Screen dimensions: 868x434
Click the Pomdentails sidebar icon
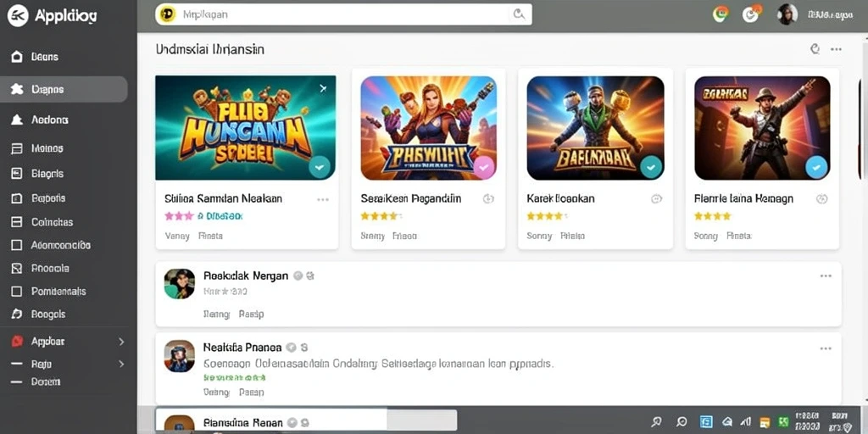click(x=17, y=292)
